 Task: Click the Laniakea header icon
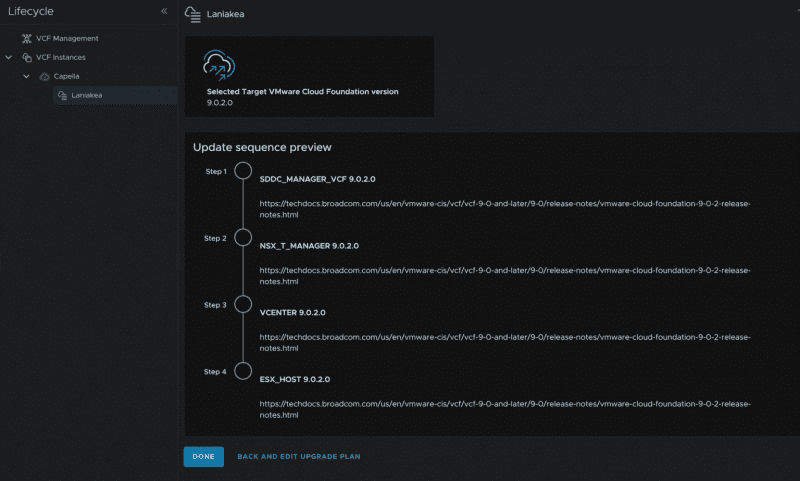tap(192, 14)
